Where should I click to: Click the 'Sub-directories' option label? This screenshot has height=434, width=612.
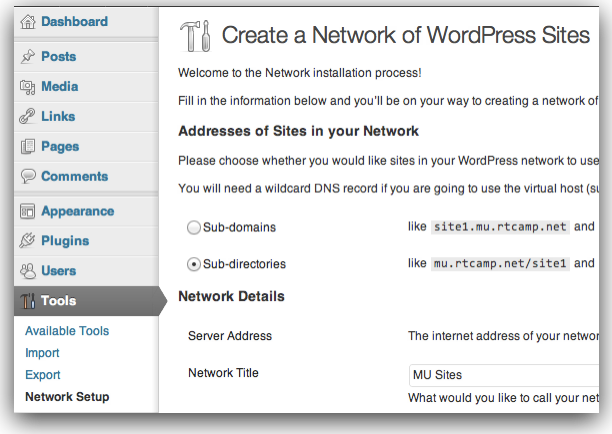click(x=244, y=264)
